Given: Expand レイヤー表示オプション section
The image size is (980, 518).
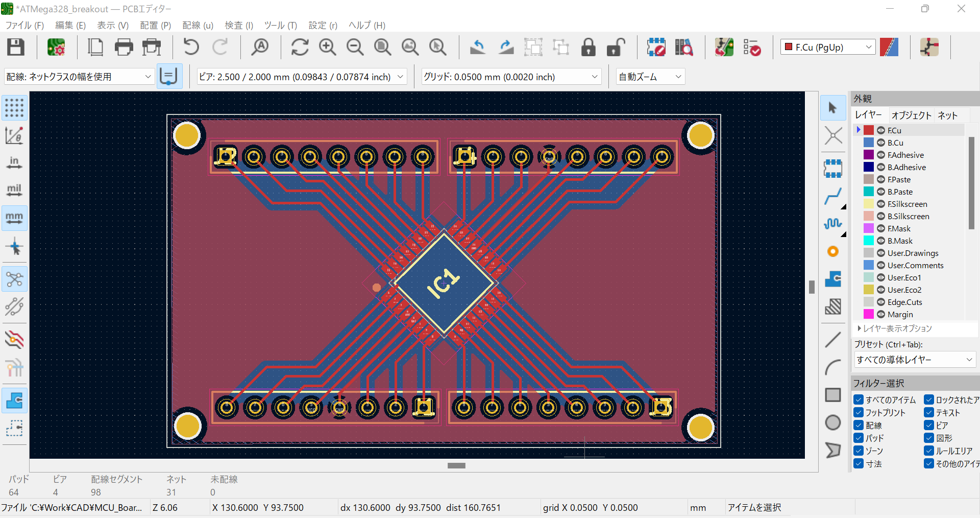Looking at the screenshot, I should 894,328.
